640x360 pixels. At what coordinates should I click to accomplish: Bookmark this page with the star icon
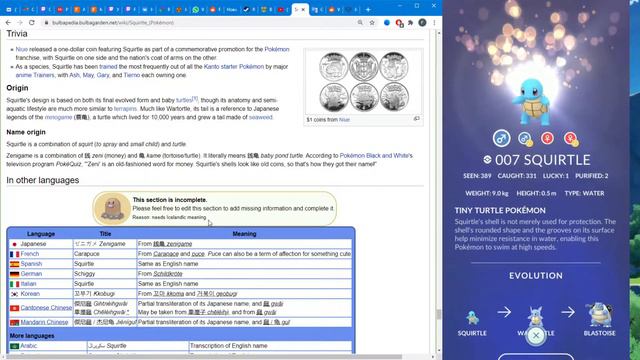pyautogui.click(x=372, y=23)
